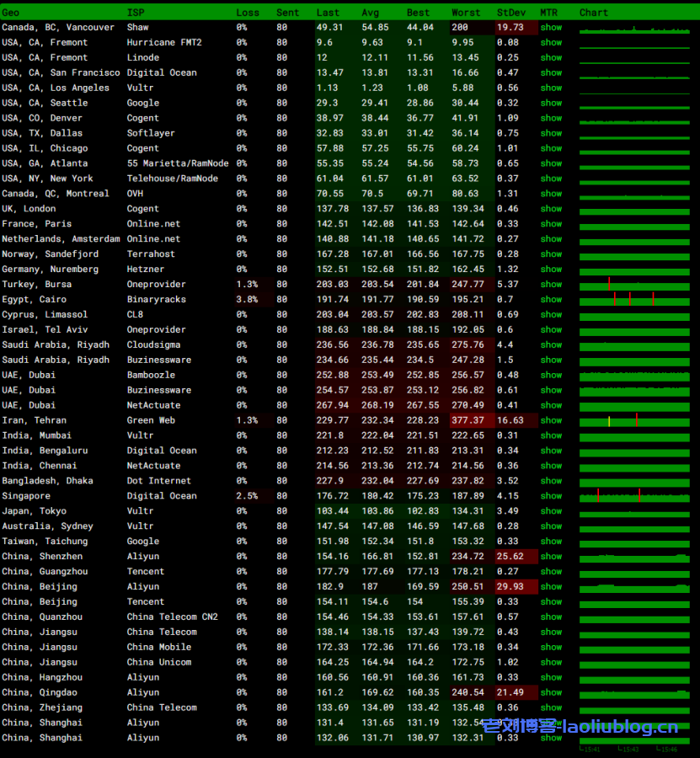700x758 pixels.
Task: Open MTR show link for Japan, Tokyo Vultr
Action: 551,511
